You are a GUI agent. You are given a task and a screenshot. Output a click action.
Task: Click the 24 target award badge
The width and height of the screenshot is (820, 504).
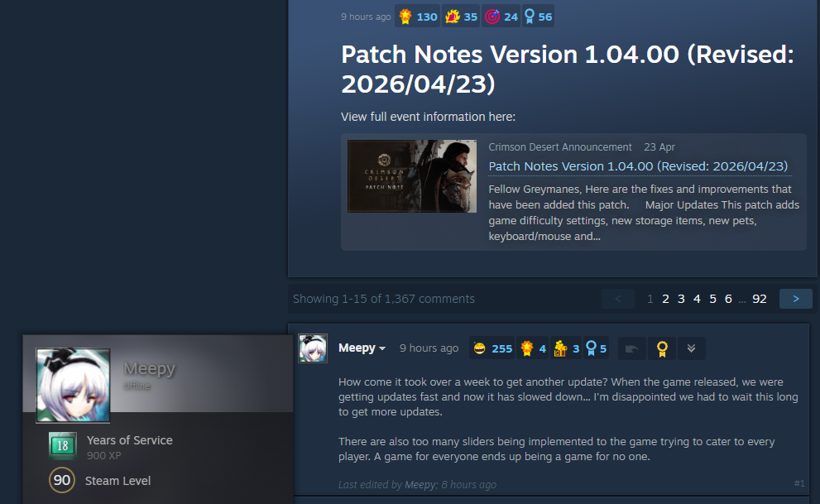pos(501,17)
